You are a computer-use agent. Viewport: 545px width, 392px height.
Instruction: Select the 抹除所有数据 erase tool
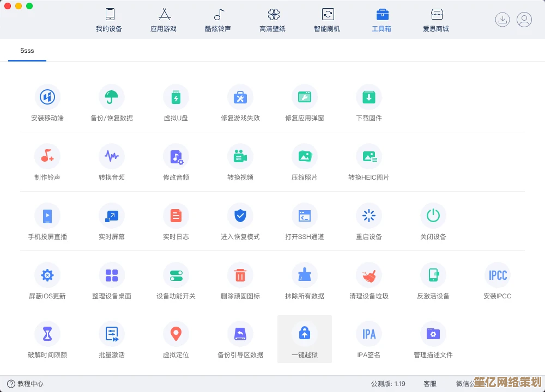(x=305, y=275)
